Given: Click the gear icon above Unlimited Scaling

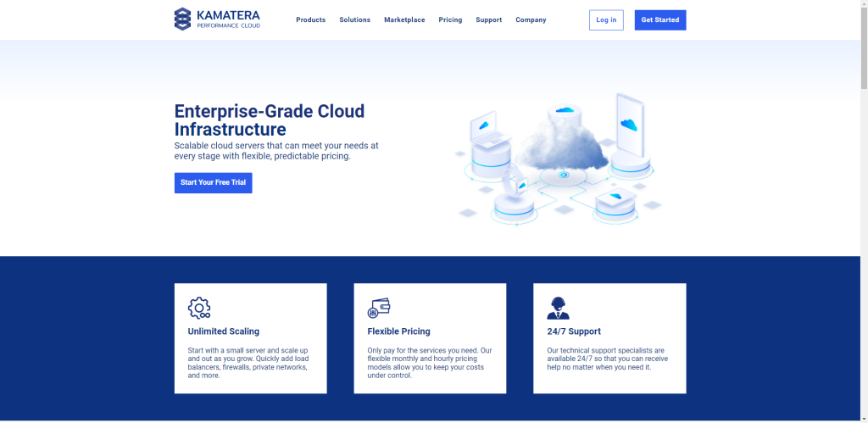Looking at the screenshot, I should [199, 308].
